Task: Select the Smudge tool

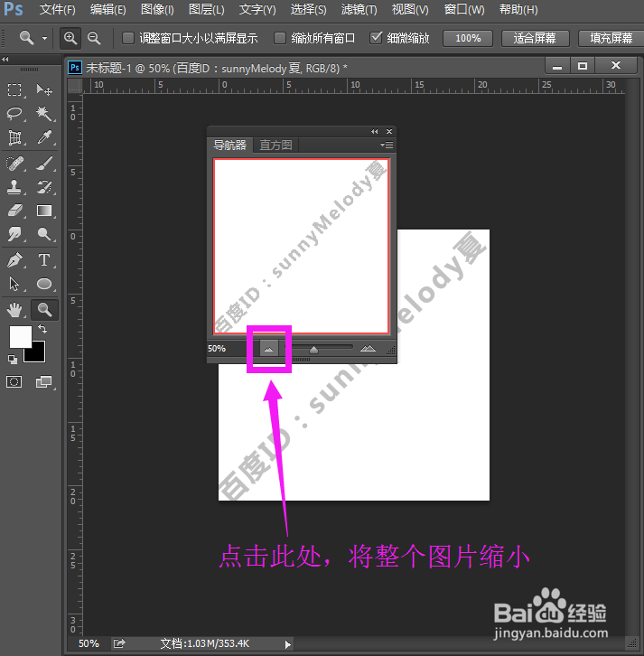Action: pyautogui.click(x=14, y=234)
